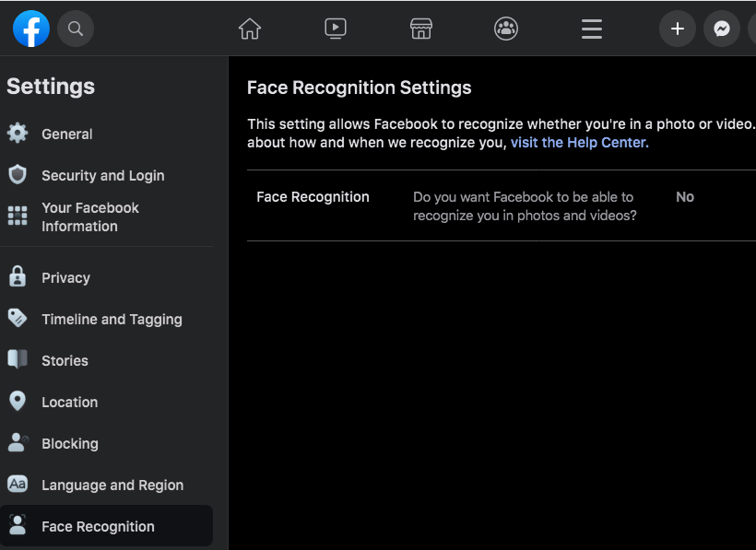Image resolution: width=756 pixels, height=550 pixels.
Task: Open Timeline and Tagging settings
Action: point(112,320)
